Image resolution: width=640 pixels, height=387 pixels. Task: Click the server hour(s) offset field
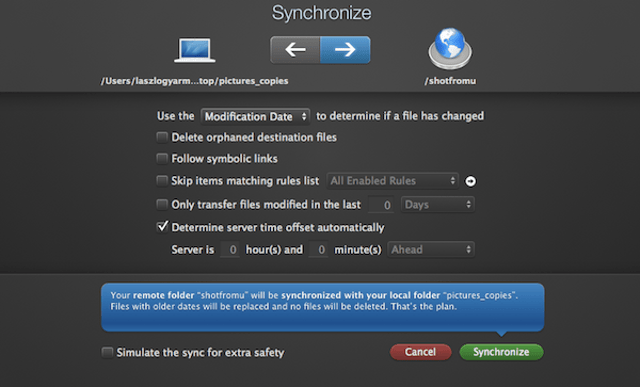(230, 249)
